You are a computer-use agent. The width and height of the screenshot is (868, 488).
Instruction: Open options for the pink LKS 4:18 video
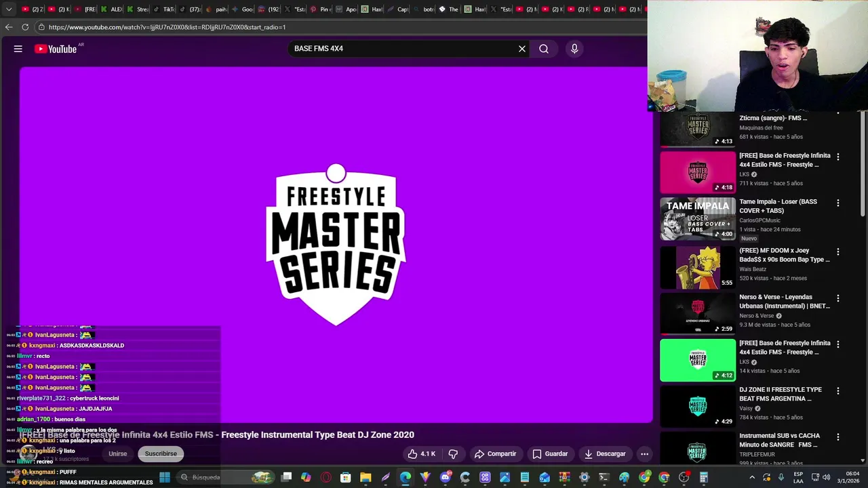[x=838, y=157]
